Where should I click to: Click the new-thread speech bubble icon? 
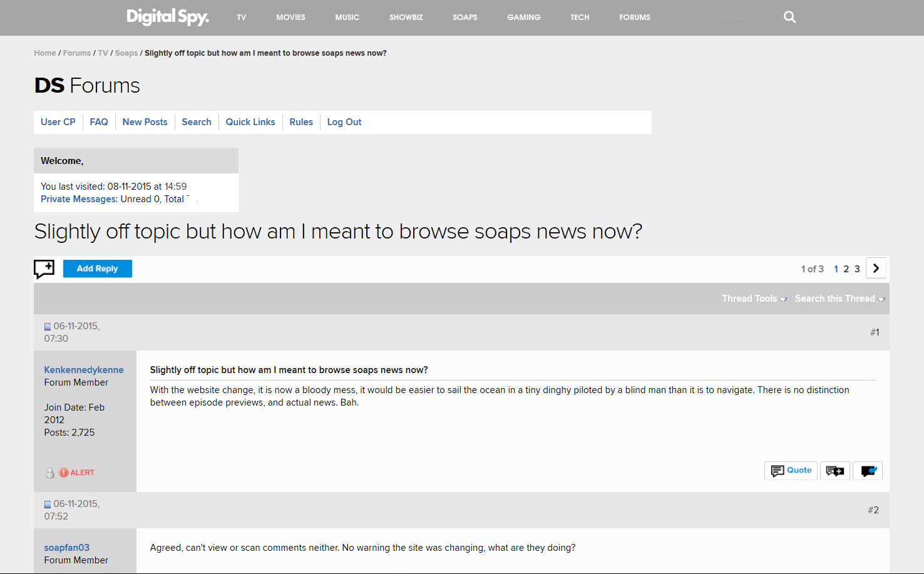click(x=44, y=269)
